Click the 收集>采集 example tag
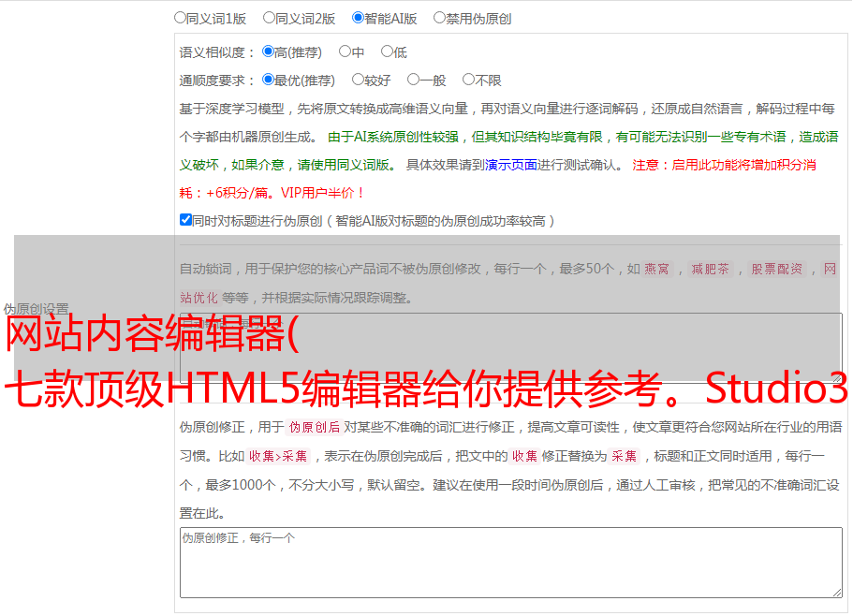 pyautogui.click(x=278, y=456)
